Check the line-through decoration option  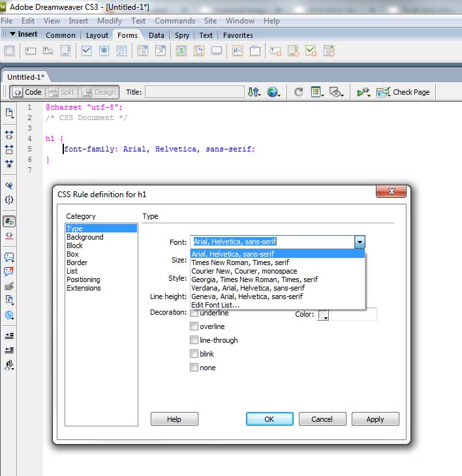(x=194, y=340)
